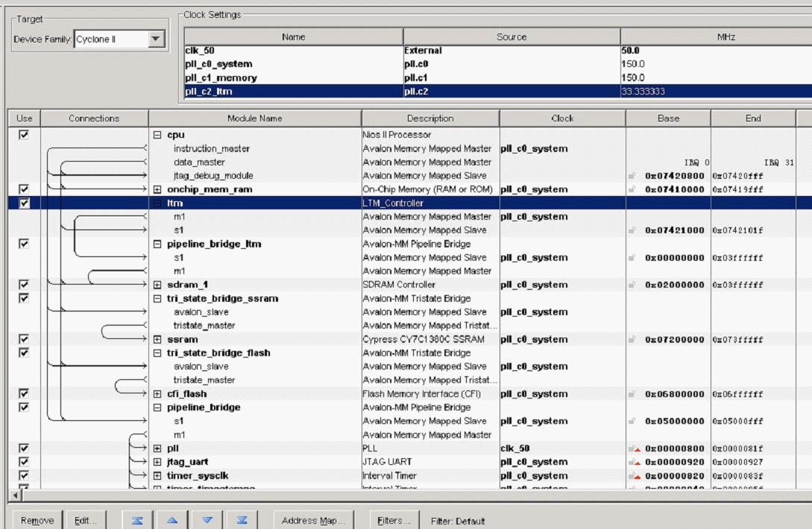Image resolution: width=812 pixels, height=529 pixels.
Task: Disable the sdram_1 module checkbox
Action: tap(24, 284)
